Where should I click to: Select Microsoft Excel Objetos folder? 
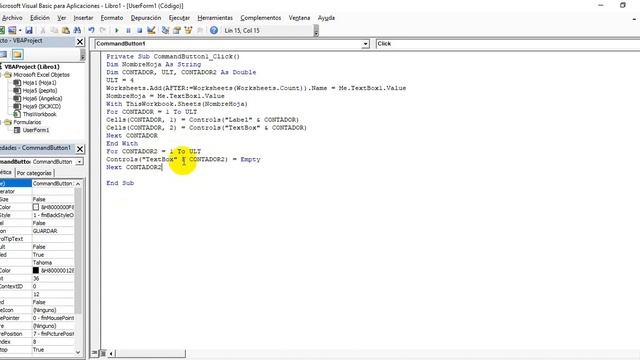point(41,75)
